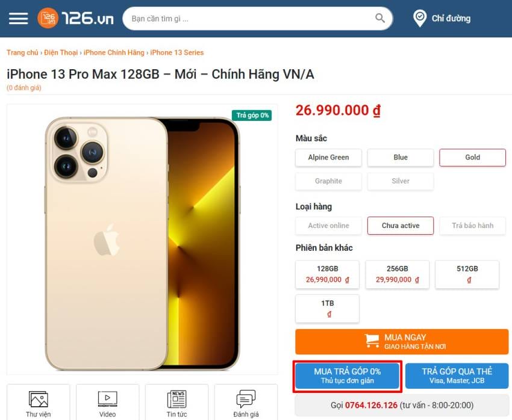The width and height of the screenshot is (512, 420).
Task: Choose the 1TB version
Action: click(x=327, y=309)
